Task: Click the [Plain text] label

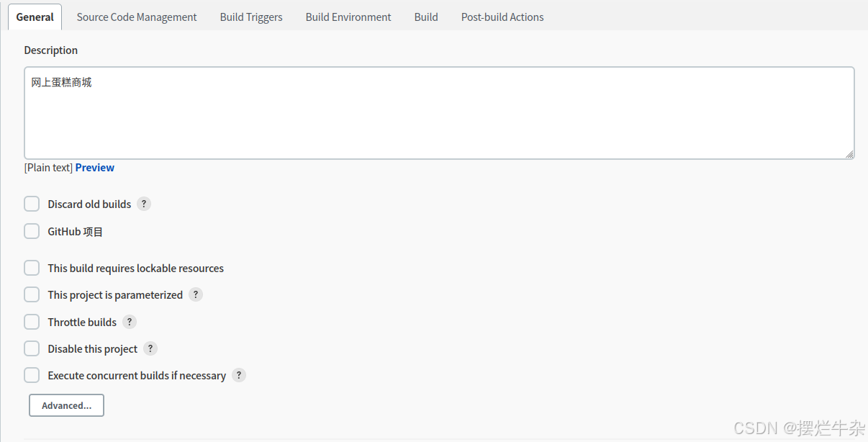Action: tap(48, 167)
